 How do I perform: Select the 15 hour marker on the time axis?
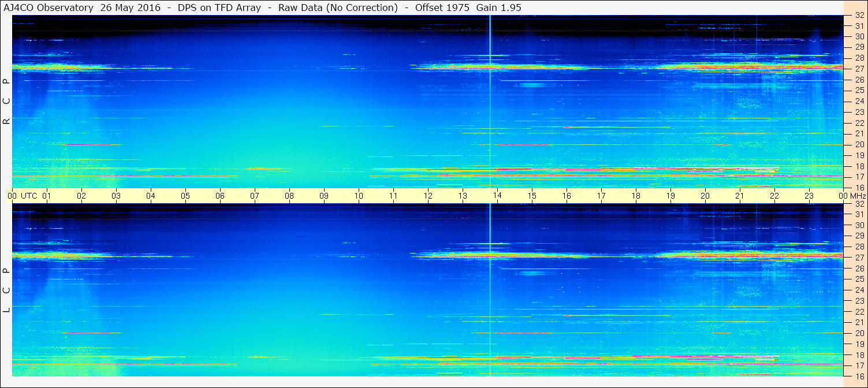pyautogui.click(x=532, y=196)
